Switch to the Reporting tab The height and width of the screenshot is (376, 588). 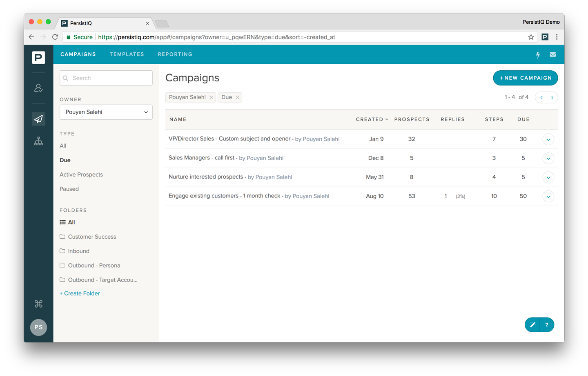pyautogui.click(x=175, y=54)
